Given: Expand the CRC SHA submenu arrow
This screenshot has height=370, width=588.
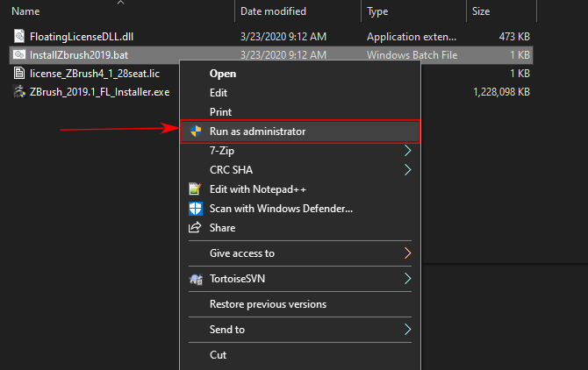Looking at the screenshot, I should (407, 169).
